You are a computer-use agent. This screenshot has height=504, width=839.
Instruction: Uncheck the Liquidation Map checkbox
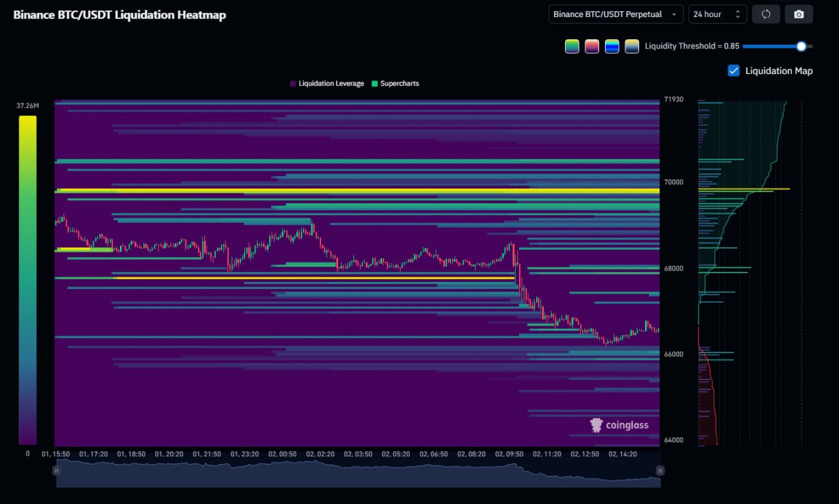(x=733, y=71)
